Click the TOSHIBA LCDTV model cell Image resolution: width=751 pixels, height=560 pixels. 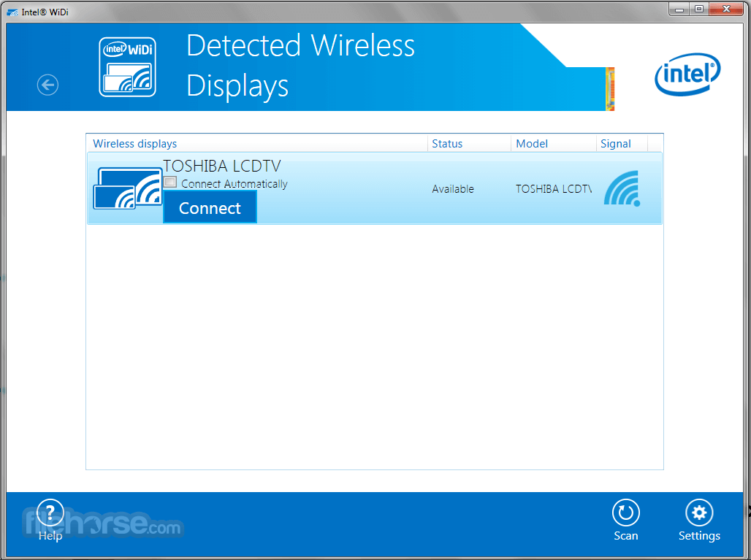point(554,189)
